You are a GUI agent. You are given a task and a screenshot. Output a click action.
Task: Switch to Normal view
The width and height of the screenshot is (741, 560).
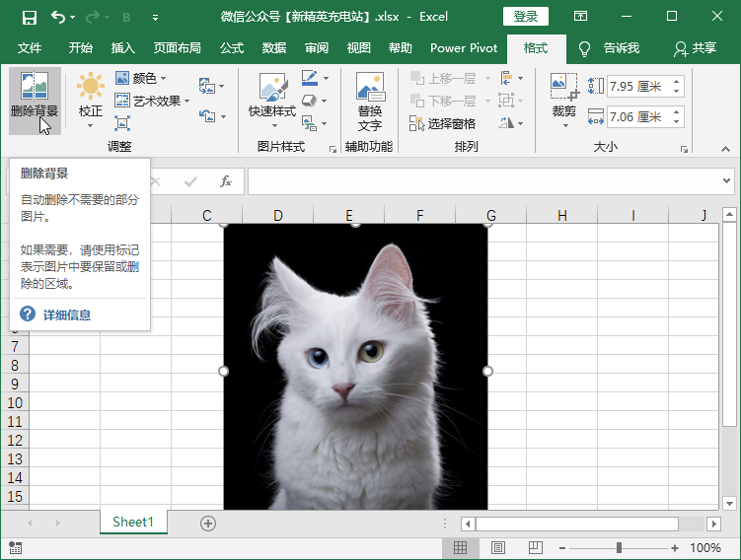461,548
